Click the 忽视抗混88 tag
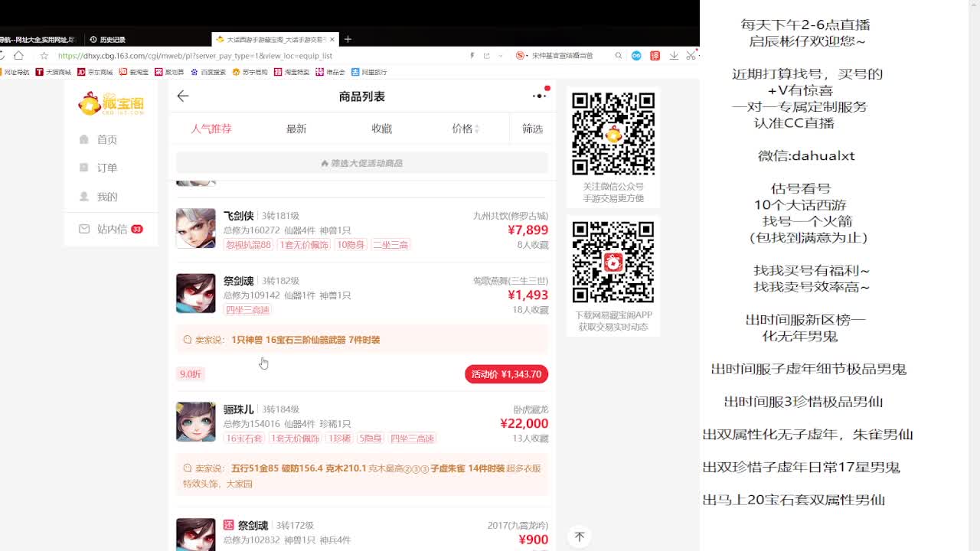980x551 pixels. point(248,245)
